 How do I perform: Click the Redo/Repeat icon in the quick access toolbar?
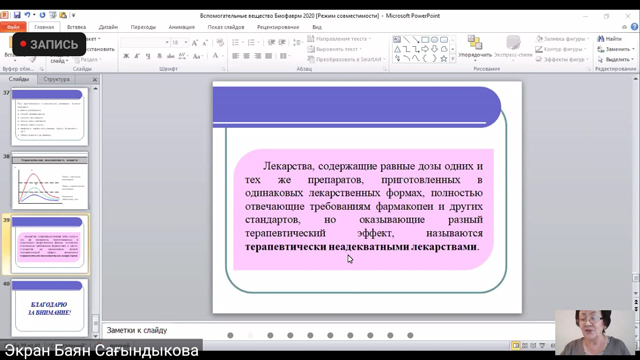[42, 15]
